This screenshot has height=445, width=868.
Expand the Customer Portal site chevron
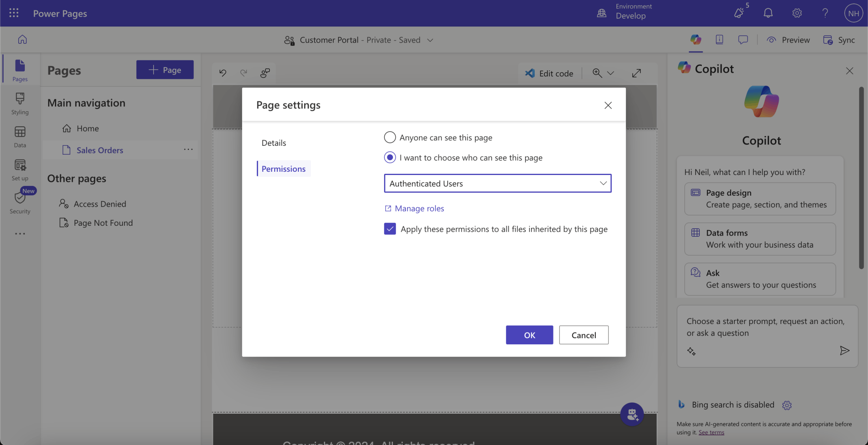pyautogui.click(x=430, y=40)
